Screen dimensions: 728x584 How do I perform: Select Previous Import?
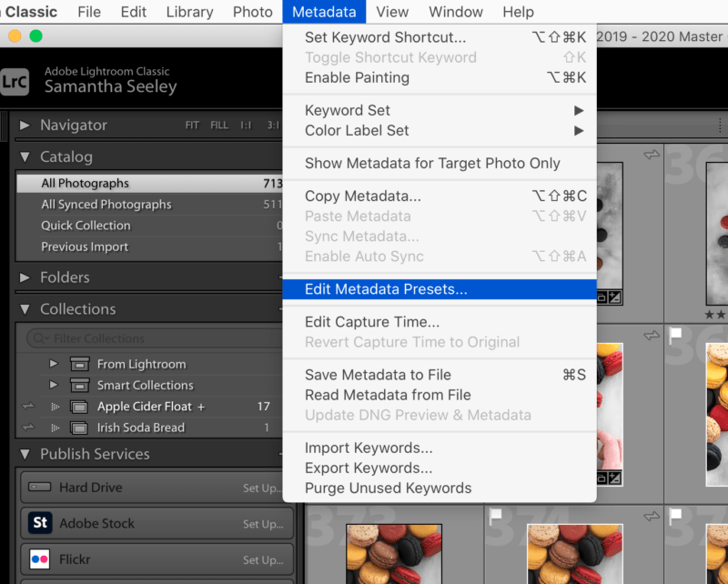tap(149, 247)
